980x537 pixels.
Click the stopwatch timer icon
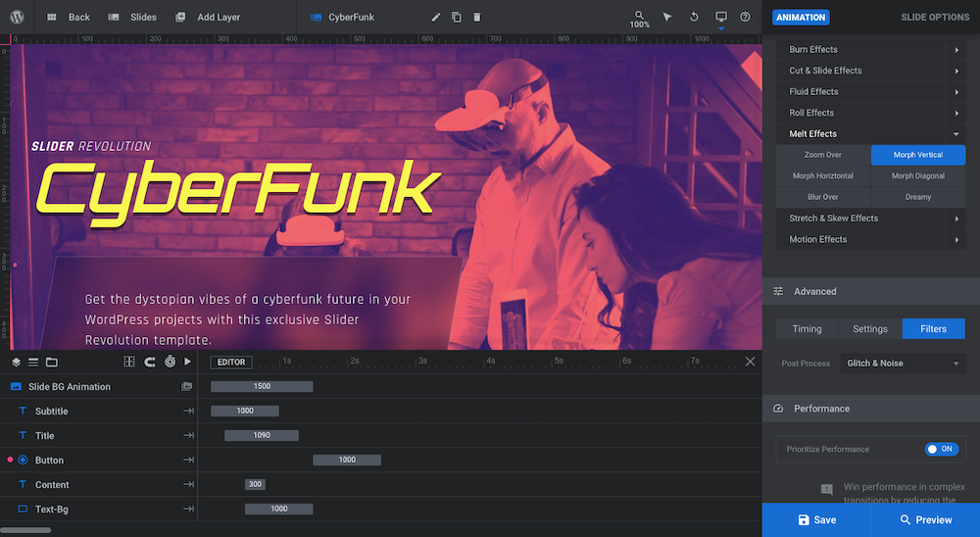(x=170, y=362)
